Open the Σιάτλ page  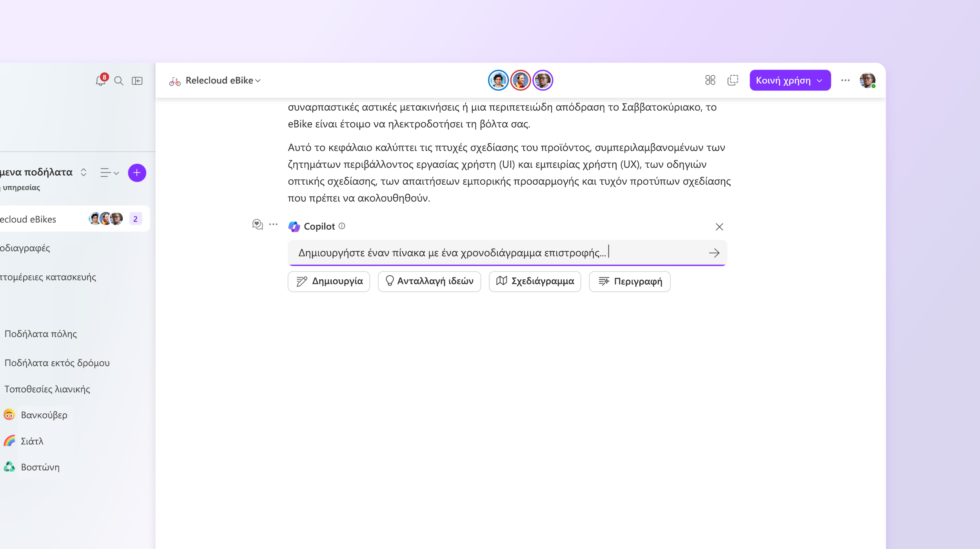click(32, 441)
